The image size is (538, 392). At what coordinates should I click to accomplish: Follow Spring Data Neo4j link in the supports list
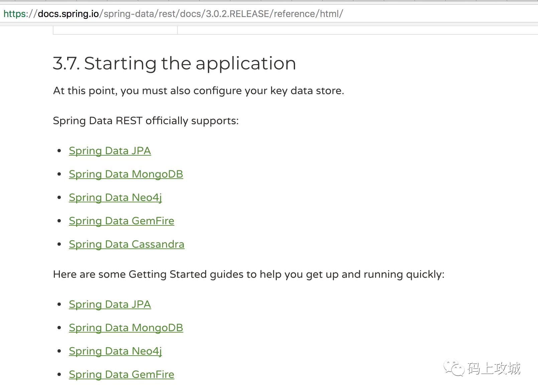pos(115,198)
